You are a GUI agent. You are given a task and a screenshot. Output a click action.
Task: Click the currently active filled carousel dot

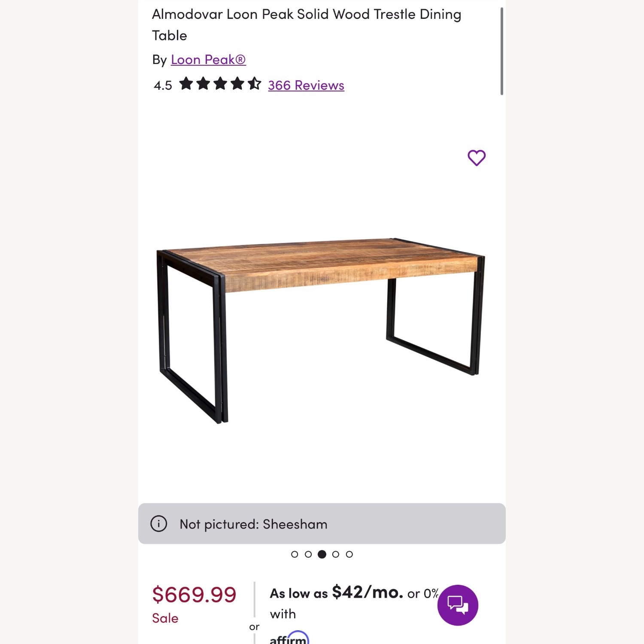pyautogui.click(x=322, y=554)
